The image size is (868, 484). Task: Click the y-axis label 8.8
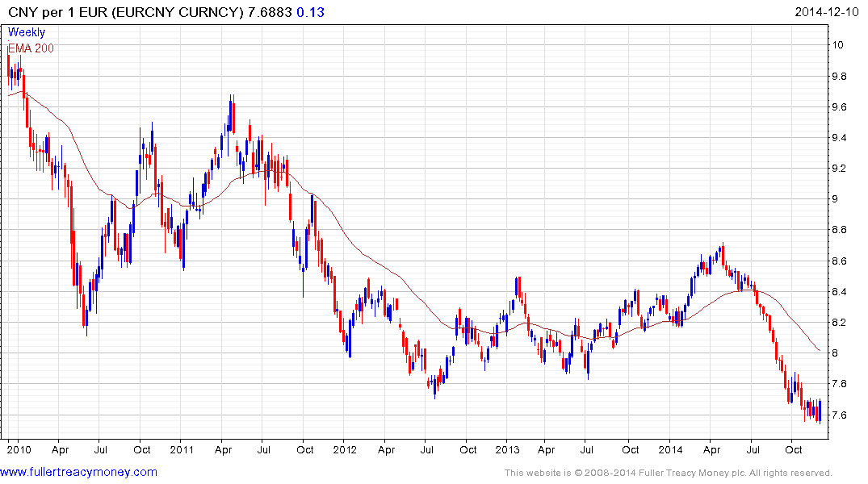(x=839, y=230)
